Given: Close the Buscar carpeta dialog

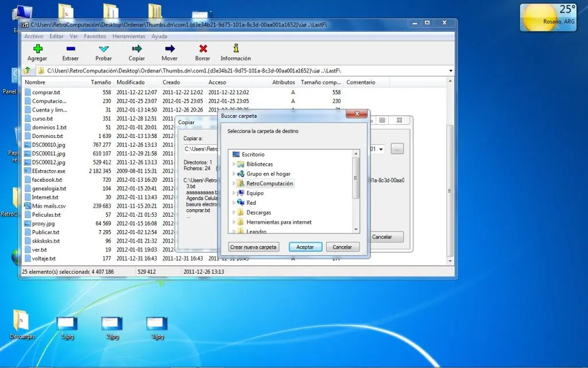Looking at the screenshot, I should point(357,114).
